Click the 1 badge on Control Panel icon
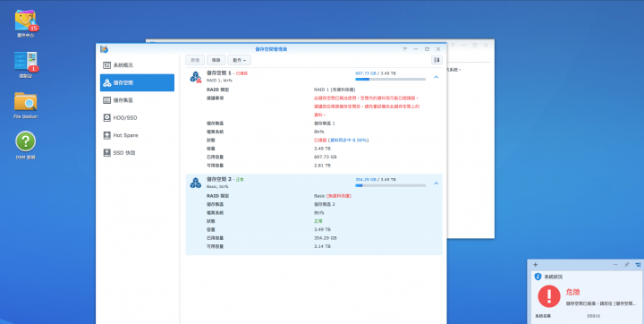The height and width of the screenshot is (324, 644). pos(34,69)
